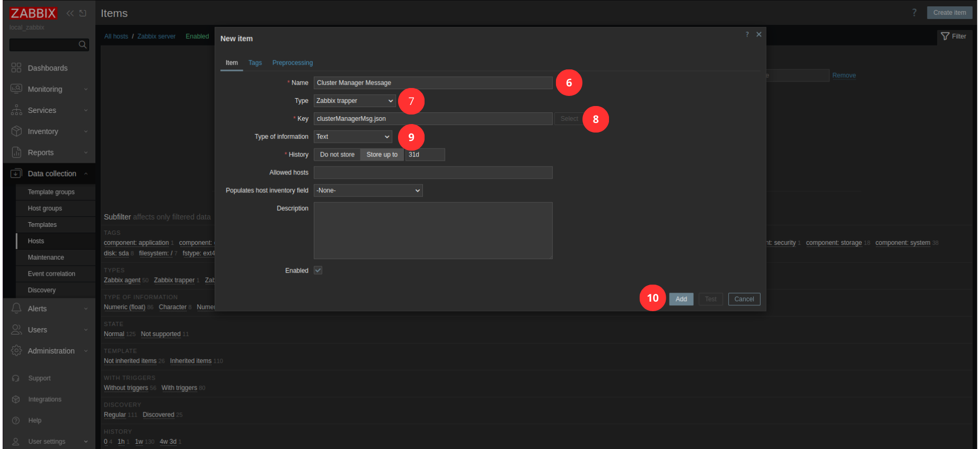The image size is (980, 449).
Task: Filter by 'component: storage' tag
Action: pos(834,243)
